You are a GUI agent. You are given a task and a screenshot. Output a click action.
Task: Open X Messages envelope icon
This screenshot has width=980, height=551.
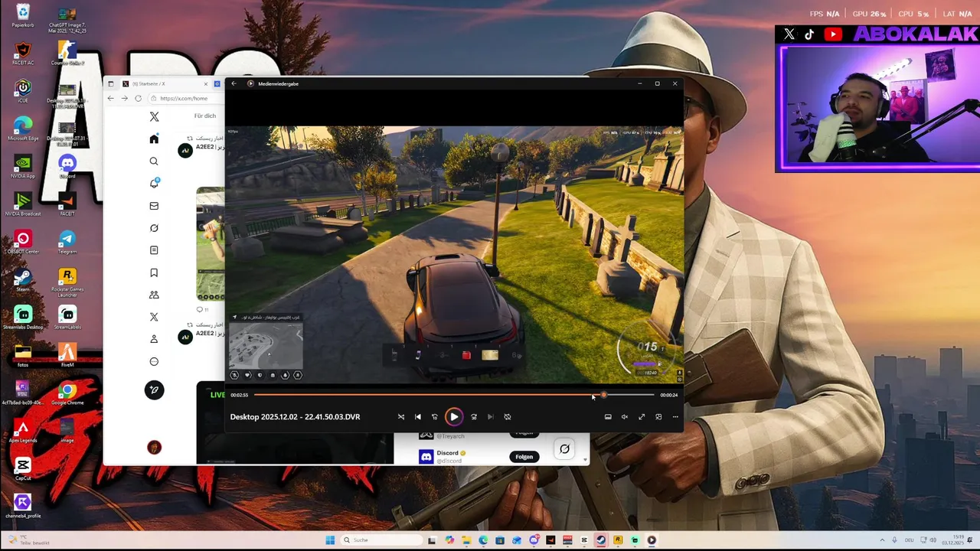click(154, 206)
